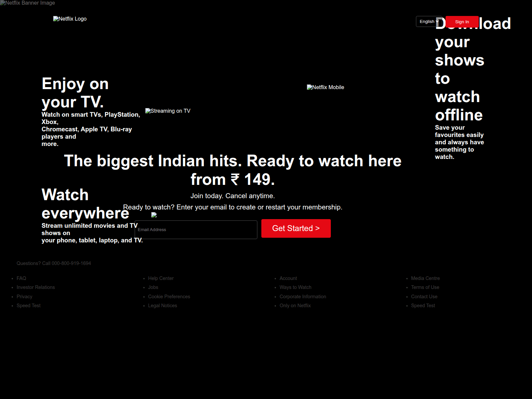Open the Account footer link
The width and height of the screenshot is (532, 399).
point(288,278)
